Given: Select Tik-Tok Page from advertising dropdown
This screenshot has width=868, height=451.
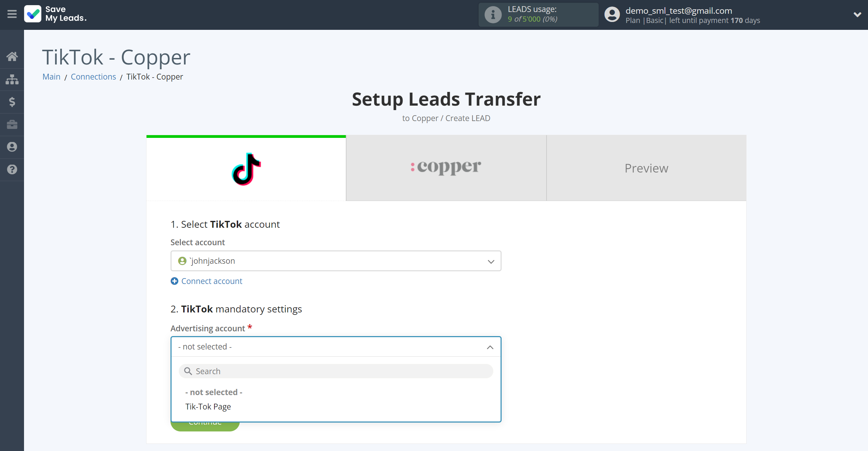Looking at the screenshot, I should pyautogui.click(x=208, y=406).
